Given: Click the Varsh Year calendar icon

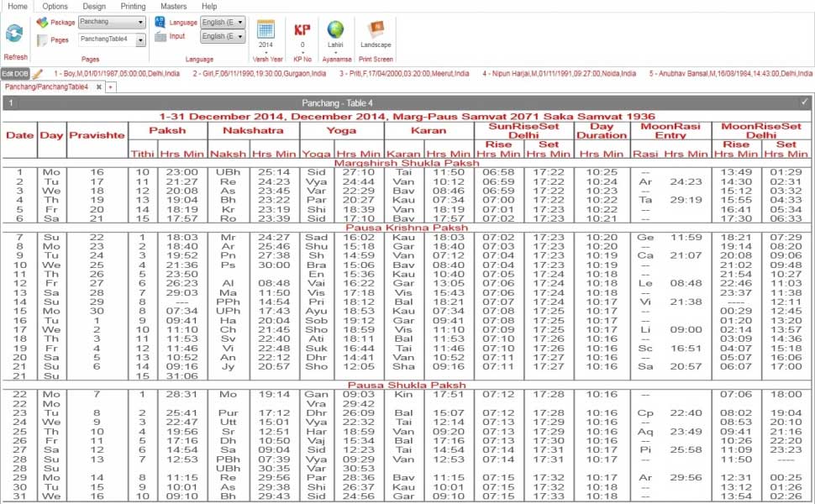Looking at the screenshot, I should (266, 29).
